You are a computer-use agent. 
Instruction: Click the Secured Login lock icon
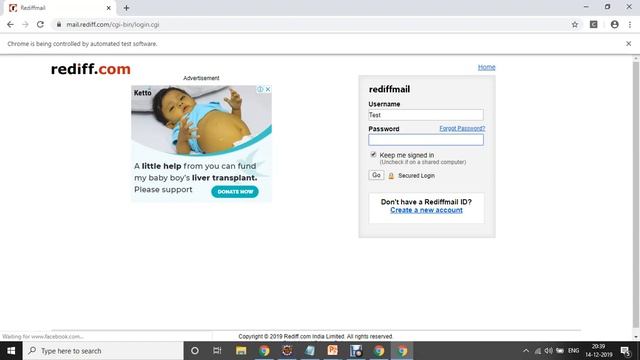coord(391,176)
